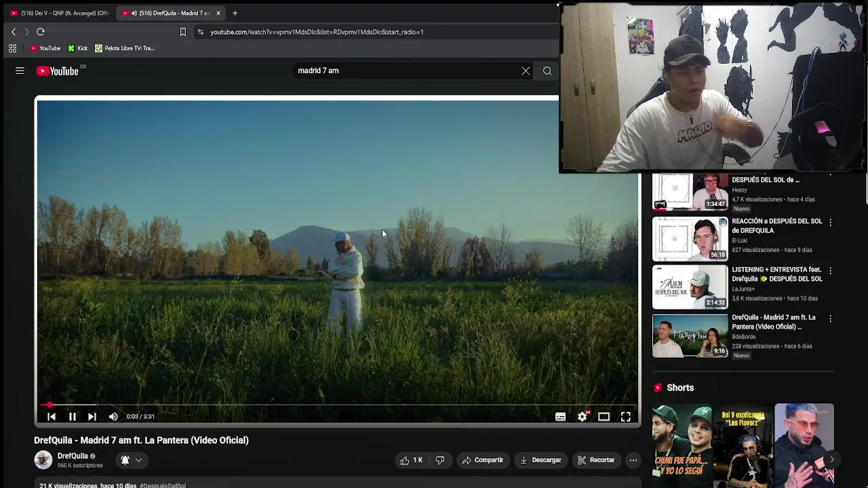This screenshot has height=488, width=868.
Task: Reload the page with the refresh icon
Action: 41,32
